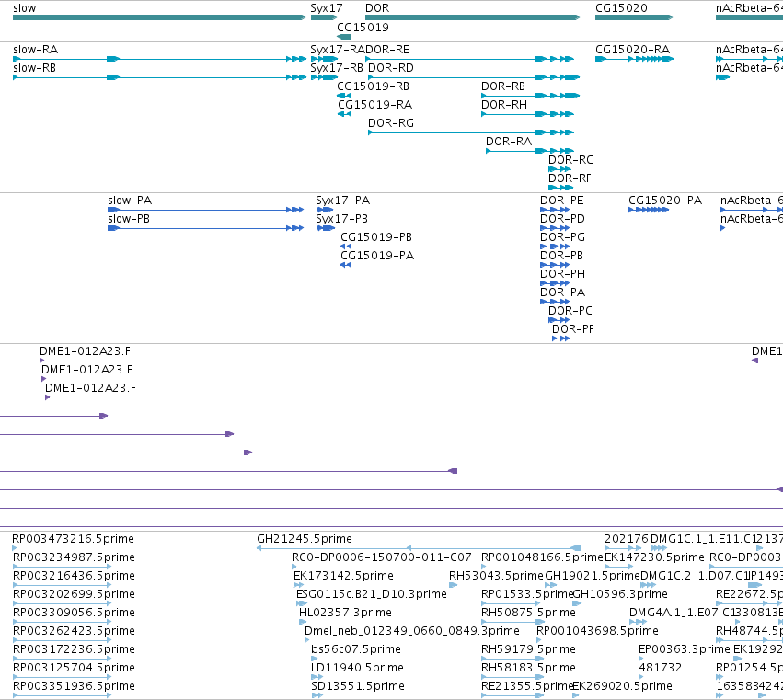The height and width of the screenshot is (700, 783).
Task: Select the slow gene feature
Action: pos(159,17)
